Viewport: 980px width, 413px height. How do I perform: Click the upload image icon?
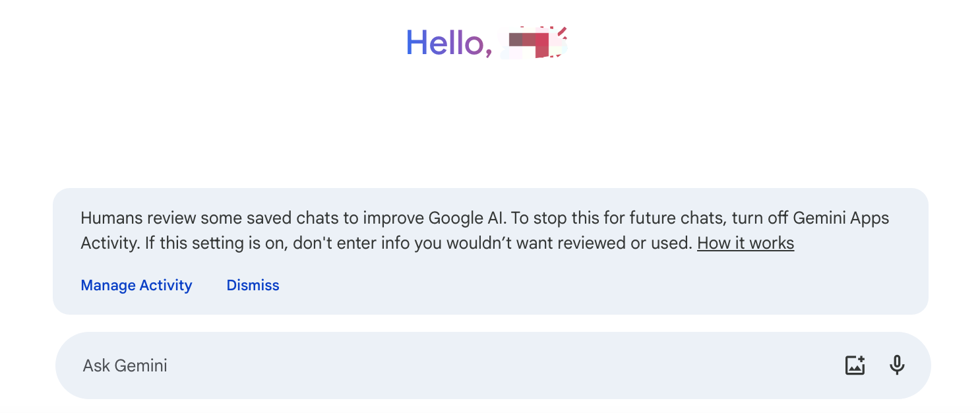click(855, 365)
